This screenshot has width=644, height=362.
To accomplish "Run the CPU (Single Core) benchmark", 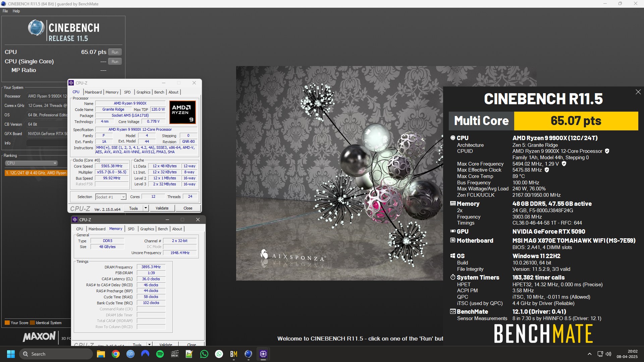I will click(115, 61).
